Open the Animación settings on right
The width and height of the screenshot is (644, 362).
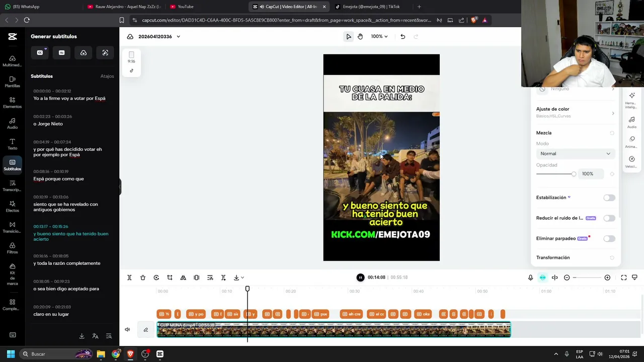tap(631, 142)
